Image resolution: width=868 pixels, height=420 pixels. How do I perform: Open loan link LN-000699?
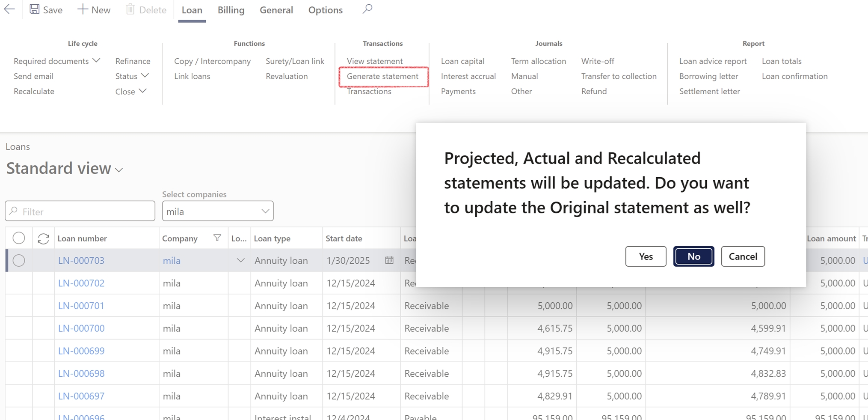coord(81,351)
